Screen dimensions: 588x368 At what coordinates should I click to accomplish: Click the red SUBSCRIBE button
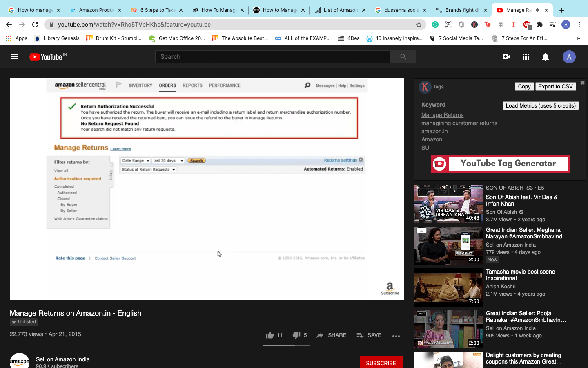(381, 363)
